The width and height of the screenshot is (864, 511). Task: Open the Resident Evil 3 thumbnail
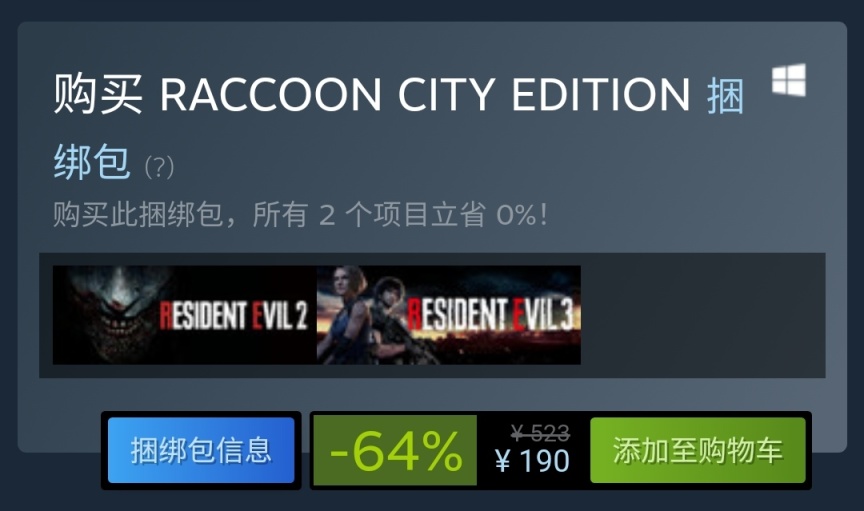pyautogui.click(x=449, y=315)
